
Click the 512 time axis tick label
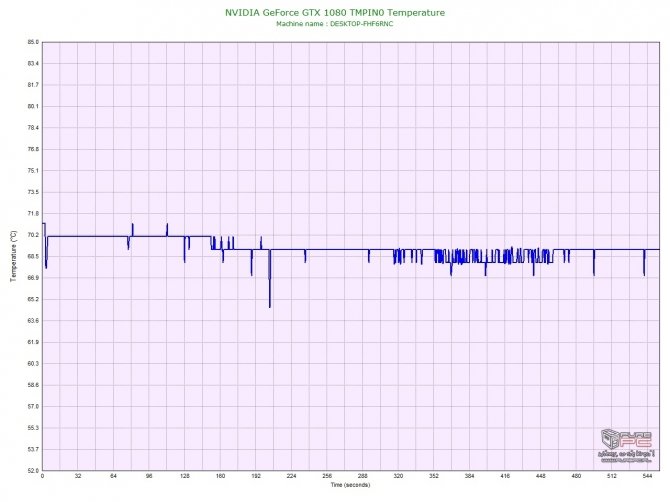point(612,476)
